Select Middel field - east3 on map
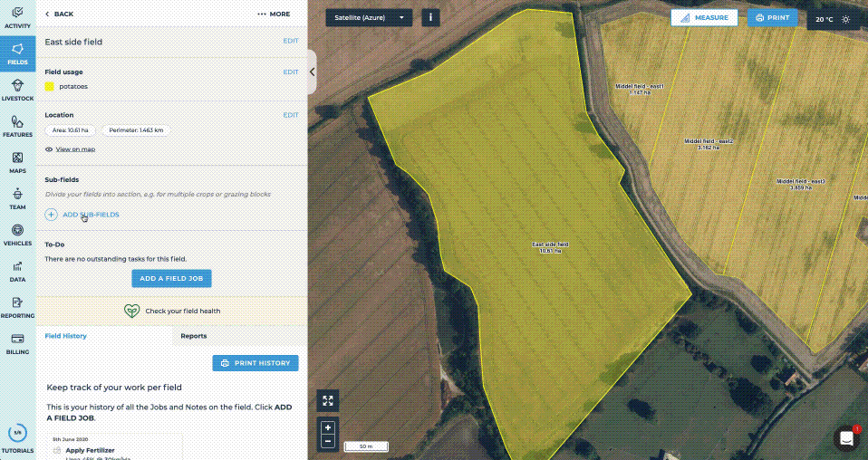 click(800, 185)
